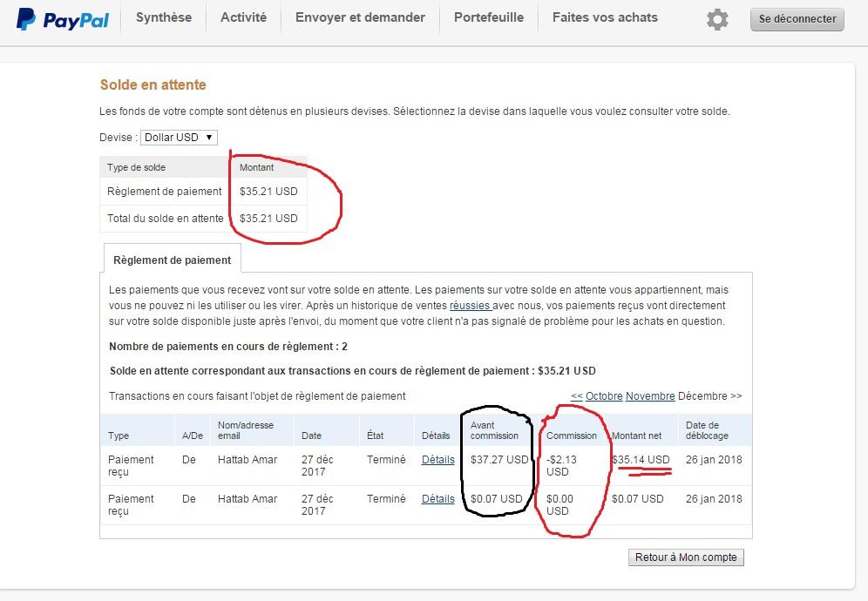Click the PayPal logo
This screenshot has width=868, height=601.
point(63,19)
